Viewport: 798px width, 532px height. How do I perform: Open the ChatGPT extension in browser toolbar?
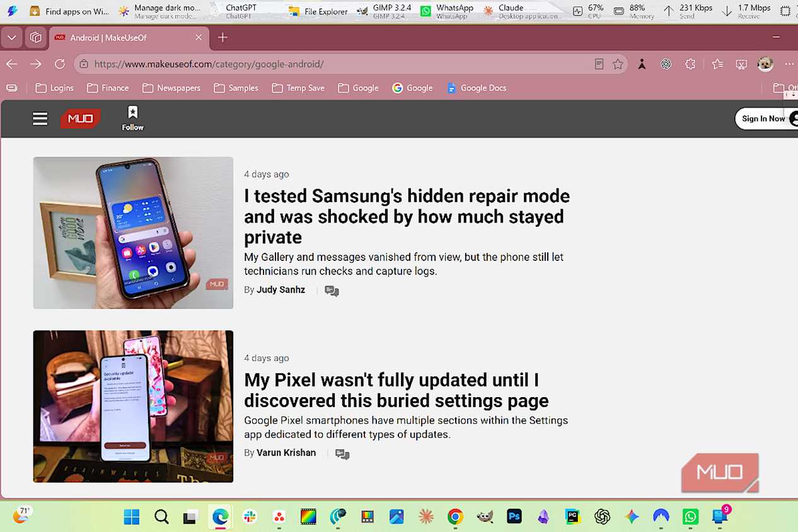(666, 64)
